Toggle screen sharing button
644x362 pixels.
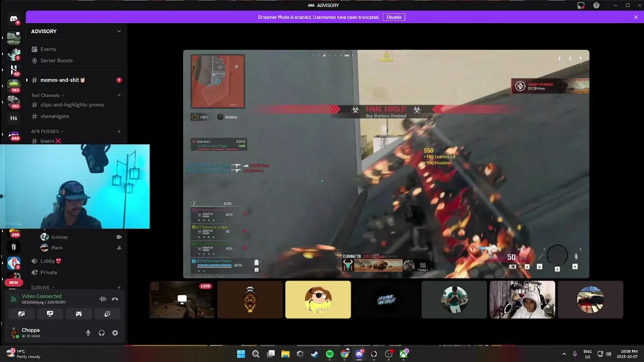click(x=50, y=314)
